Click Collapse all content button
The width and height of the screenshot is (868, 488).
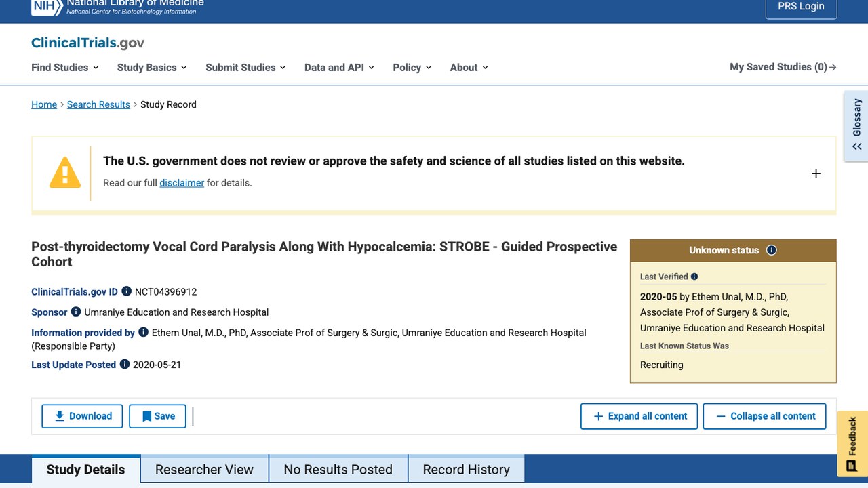click(765, 416)
